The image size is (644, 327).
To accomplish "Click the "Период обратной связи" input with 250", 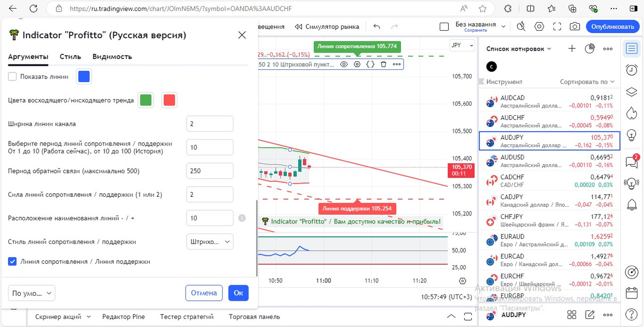I will click(x=210, y=171).
